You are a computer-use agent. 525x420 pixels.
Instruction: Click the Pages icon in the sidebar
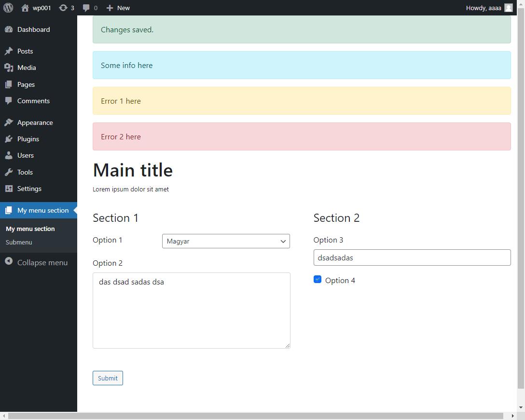(x=9, y=84)
